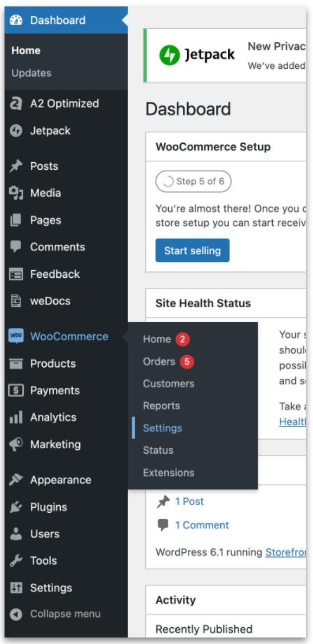Select Reports in WooCommerce flyout
The width and height of the screenshot is (313, 644).
pos(162,406)
